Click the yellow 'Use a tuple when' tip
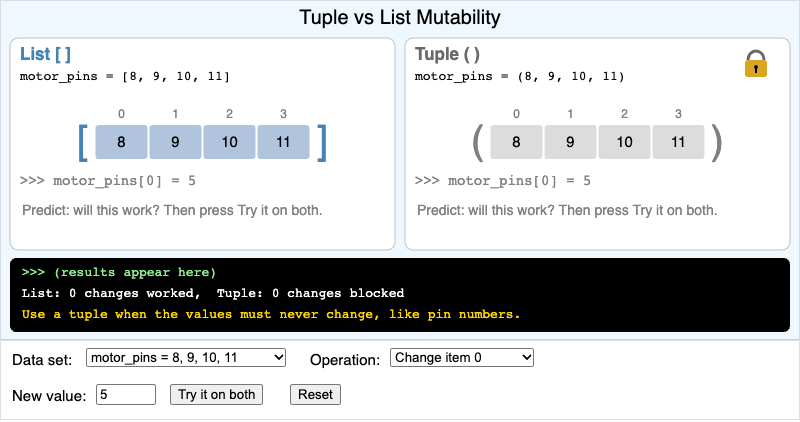The image size is (800, 422). tap(271, 314)
